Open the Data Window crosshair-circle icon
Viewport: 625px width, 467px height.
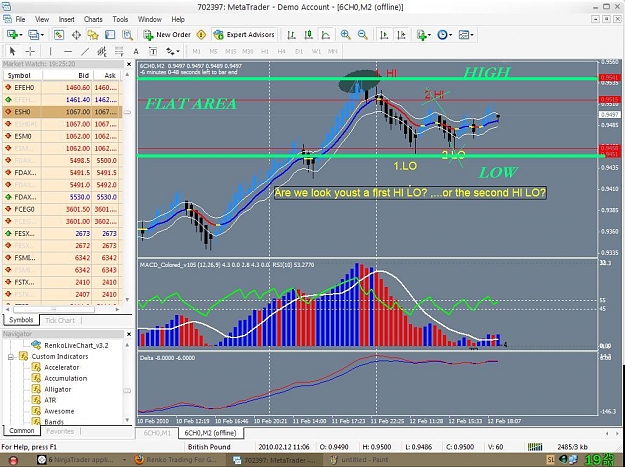[x=76, y=35]
